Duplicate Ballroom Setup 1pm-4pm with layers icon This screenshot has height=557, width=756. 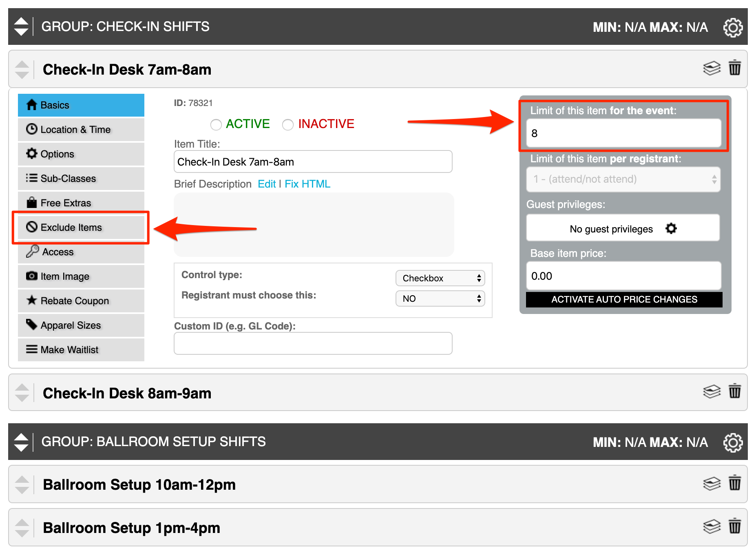pyautogui.click(x=712, y=526)
